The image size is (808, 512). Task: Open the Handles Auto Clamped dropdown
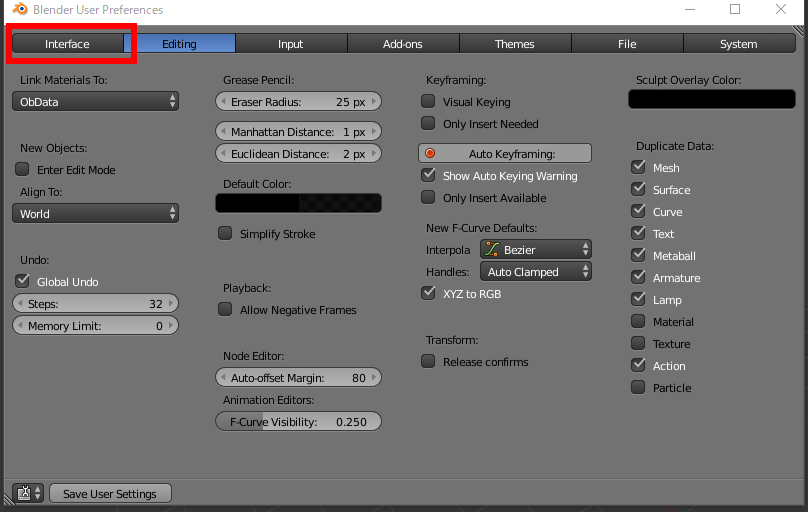tap(536, 272)
